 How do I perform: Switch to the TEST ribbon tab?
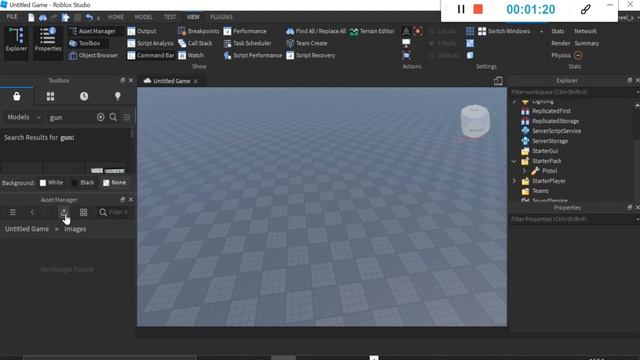click(170, 17)
